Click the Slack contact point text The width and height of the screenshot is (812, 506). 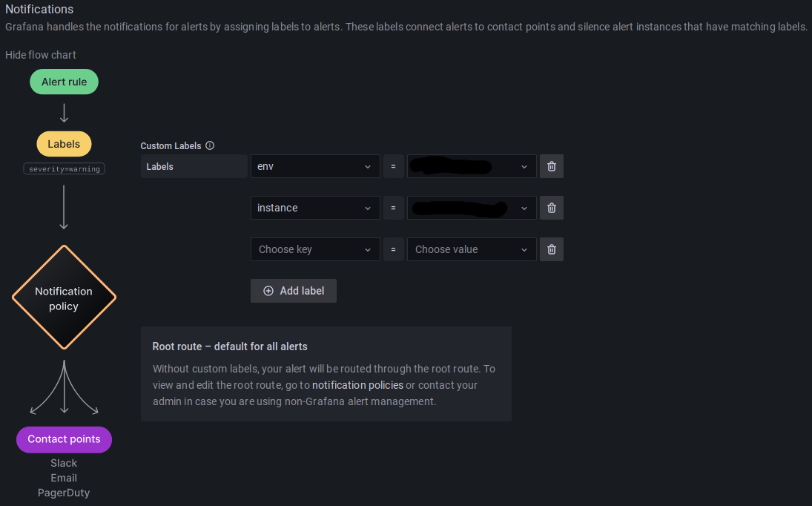(64, 463)
